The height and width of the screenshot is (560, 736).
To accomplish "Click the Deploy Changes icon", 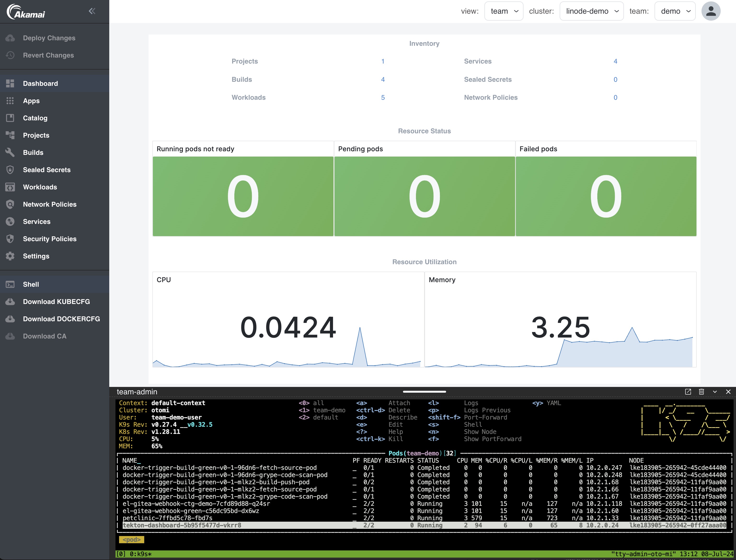I will pyautogui.click(x=11, y=38).
